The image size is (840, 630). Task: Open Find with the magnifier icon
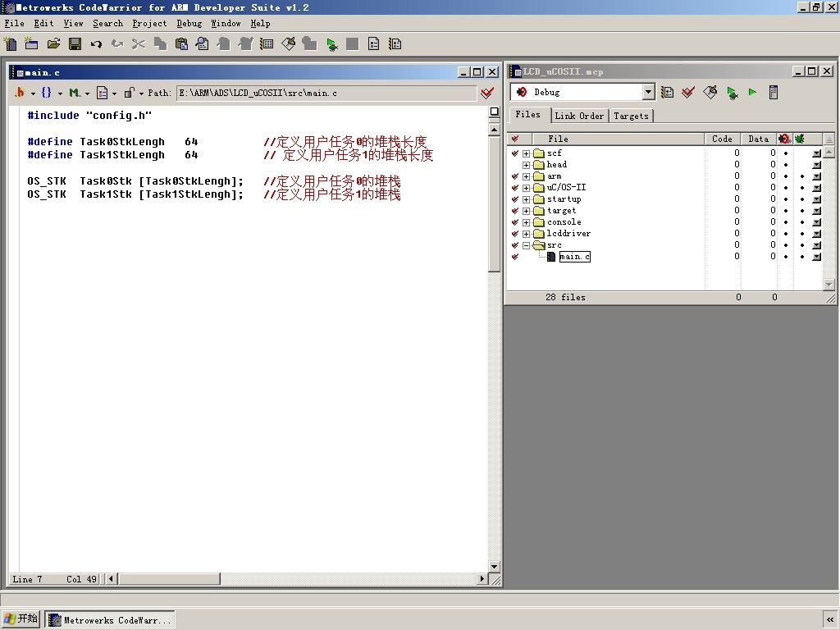[x=203, y=44]
